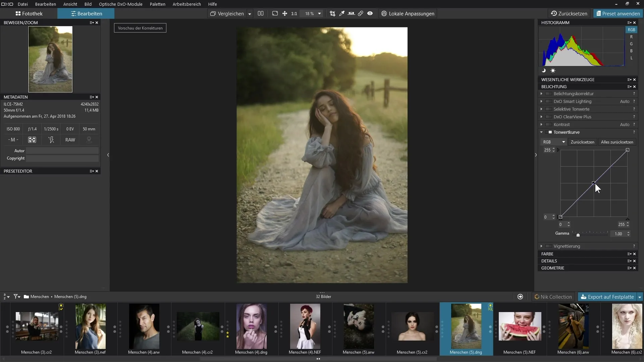Expand Selektive Tonwerte section

541,109
